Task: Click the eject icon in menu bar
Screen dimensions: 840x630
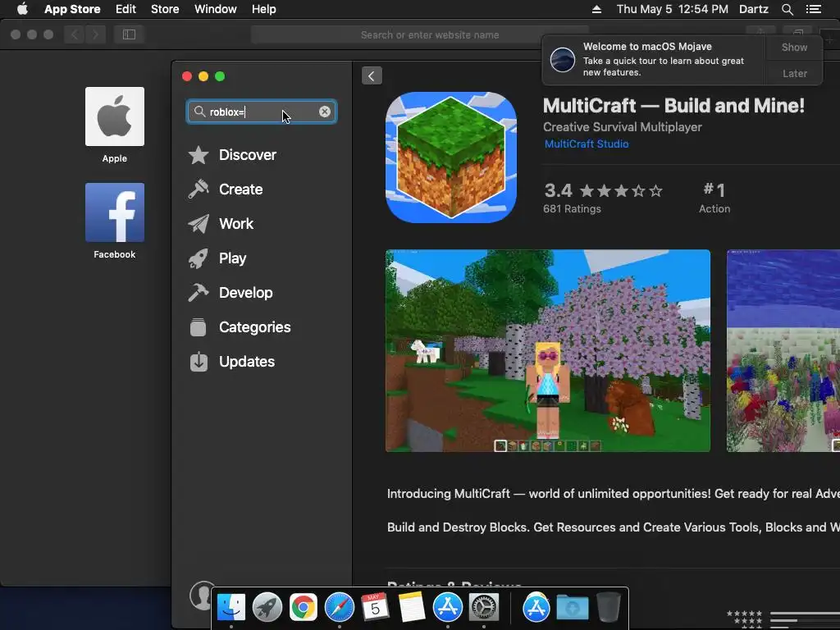Action: [x=596, y=9]
